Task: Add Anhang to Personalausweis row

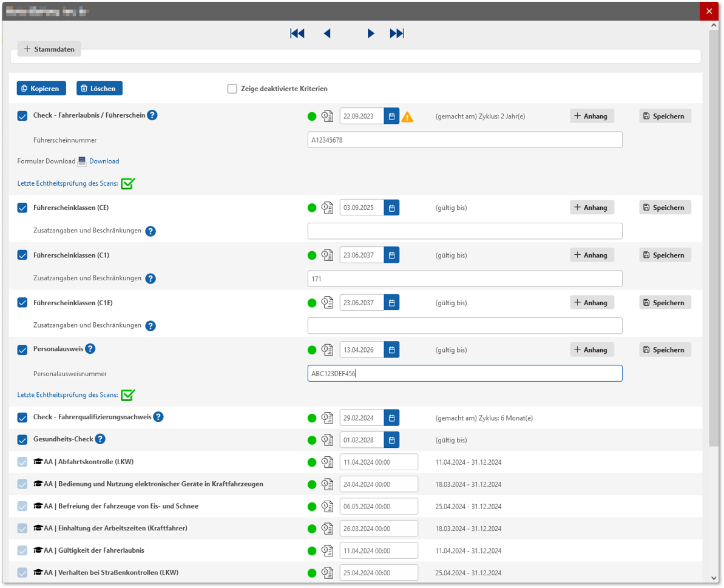Action: (592, 350)
